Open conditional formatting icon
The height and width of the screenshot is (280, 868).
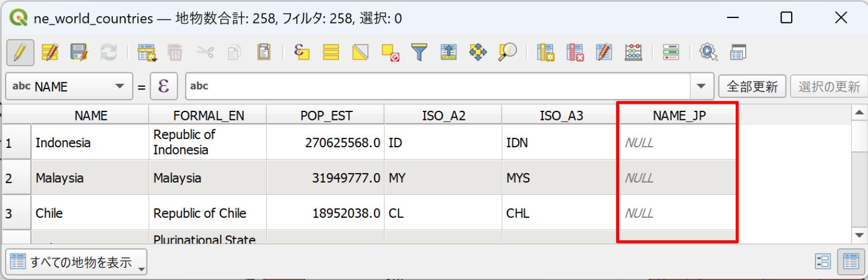coord(671,53)
